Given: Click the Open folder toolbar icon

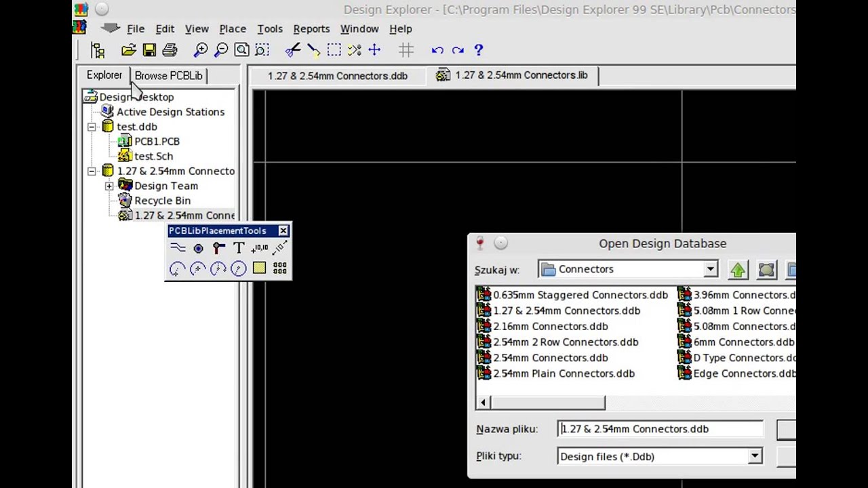Looking at the screenshot, I should click(x=128, y=50).
